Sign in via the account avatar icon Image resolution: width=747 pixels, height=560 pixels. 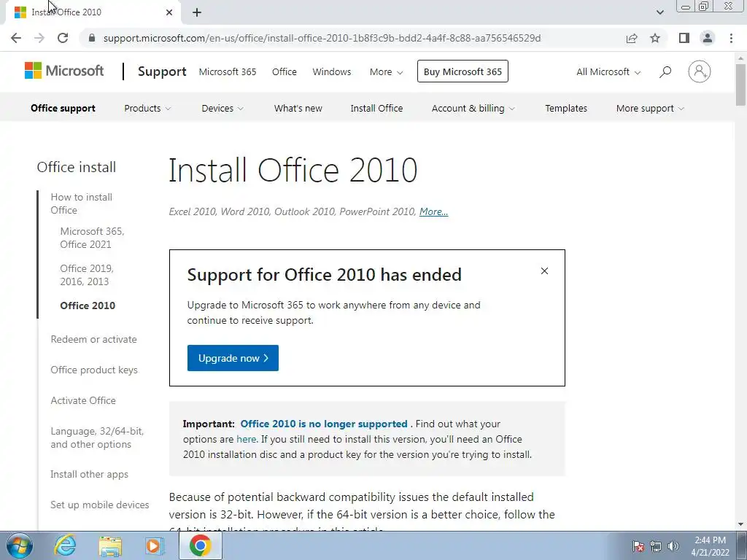[700, 71]
